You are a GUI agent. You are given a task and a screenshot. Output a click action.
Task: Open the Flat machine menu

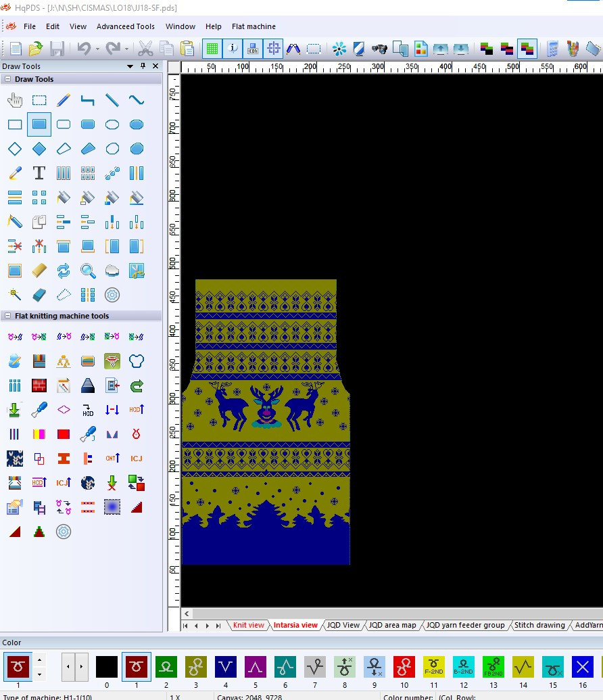click(x=254, y=26)
